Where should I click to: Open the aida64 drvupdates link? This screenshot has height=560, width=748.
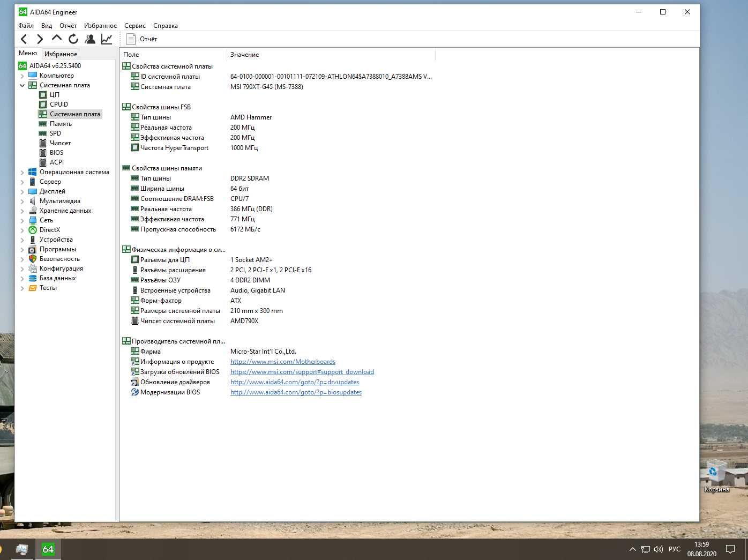click(x=295, y=382)
